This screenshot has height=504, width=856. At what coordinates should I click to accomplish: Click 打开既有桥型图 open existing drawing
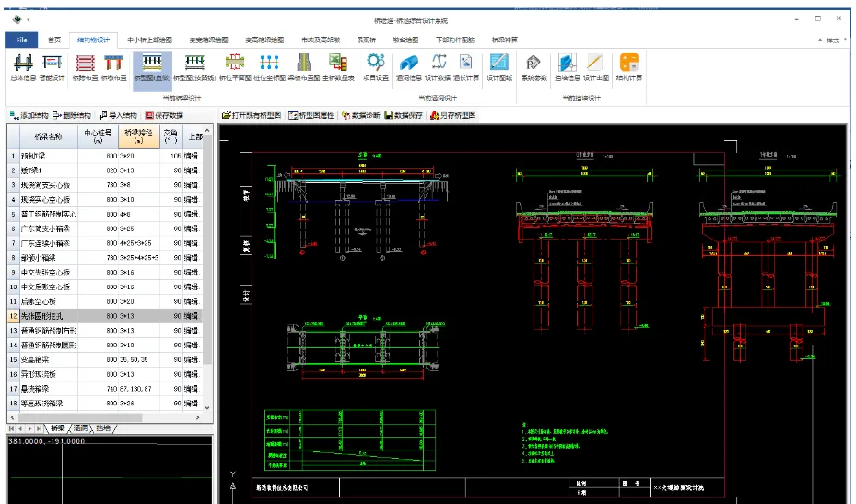(x=252, y=115)
